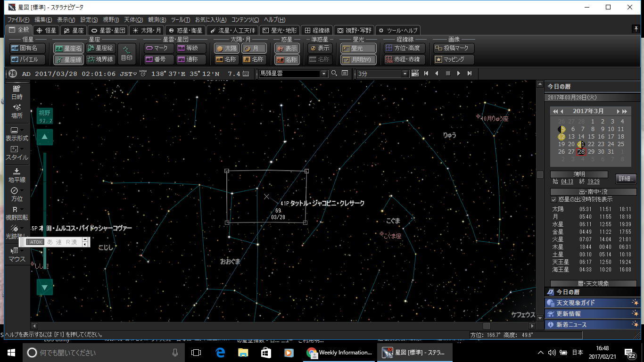Viewport: 644px width, 362px height.
Task: Open the ファイル(F) menu
Action: tap(18, 20)
